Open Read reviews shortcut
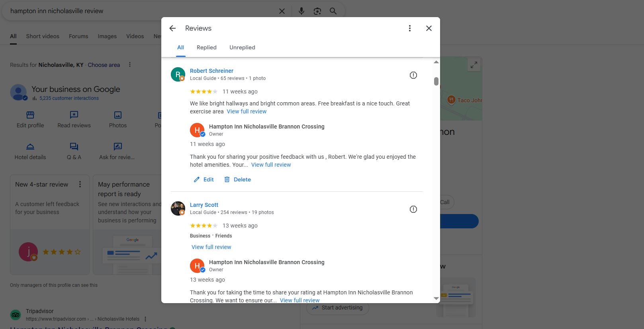The height and width of the screenshot is (329, 644). pyautogui.click(x=74, y=119)
